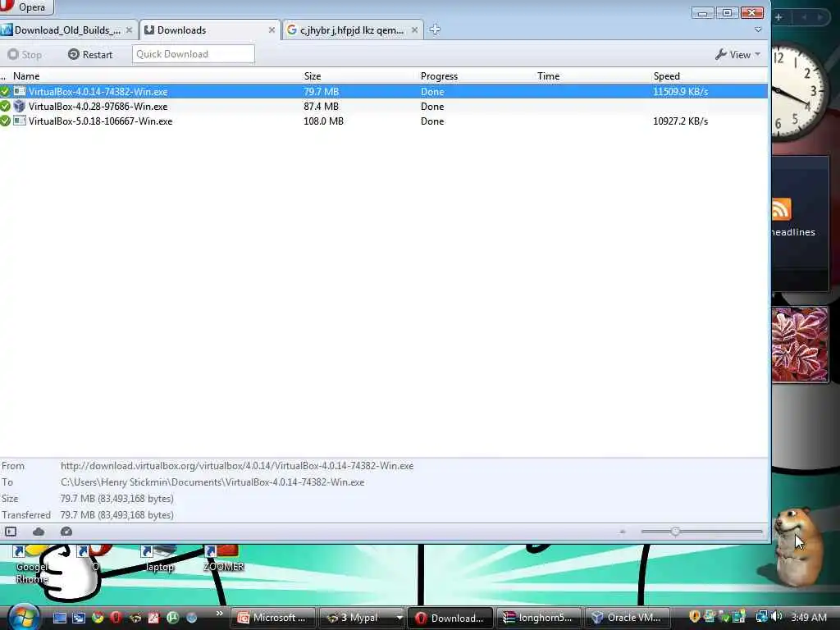Click the Stop button in downloads toolbar
Image resolution: width=840 pixels, height=630 pixels.
(25, 55)
